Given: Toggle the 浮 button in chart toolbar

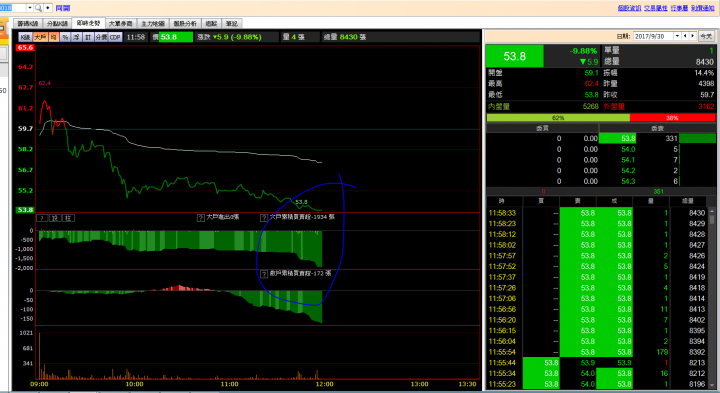Looking at the screenshot, I should coord(77,37).
